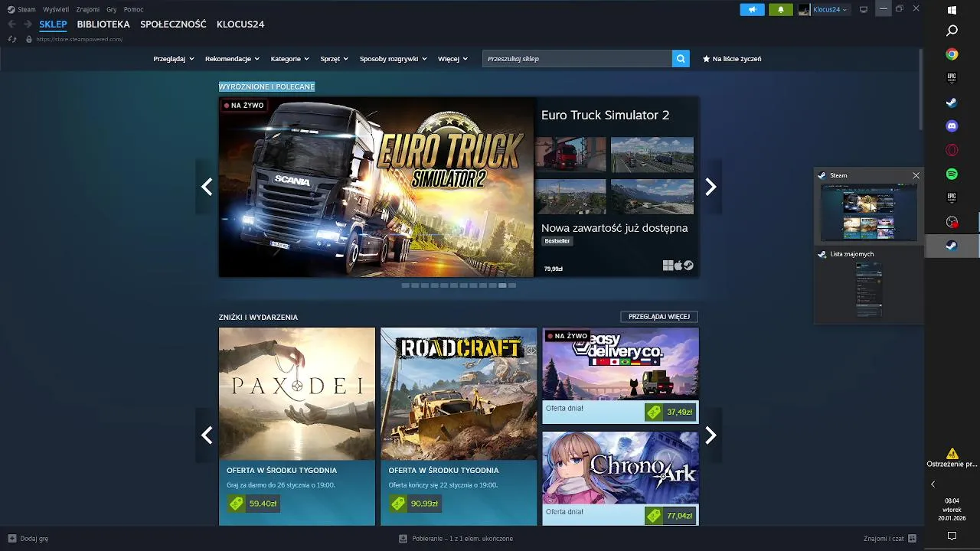The width and height of the screenshot is (980, 551).
Task: Open the KLOCUS24 profile tab
Action: (240, 24)
